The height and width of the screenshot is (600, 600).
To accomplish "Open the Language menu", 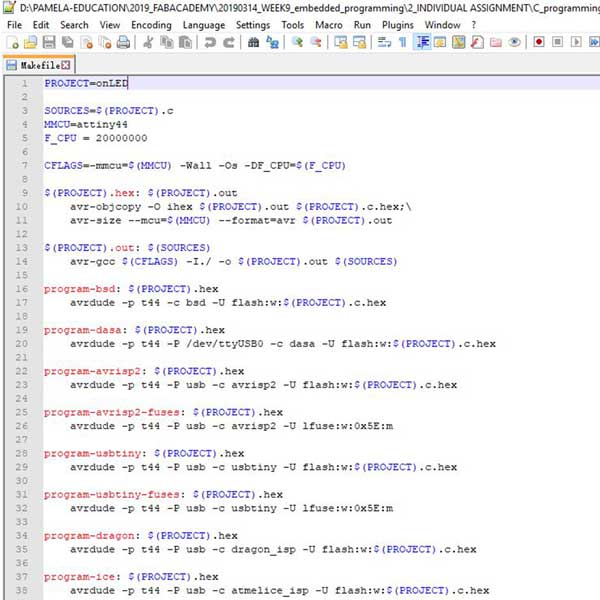I will point(204,25).
